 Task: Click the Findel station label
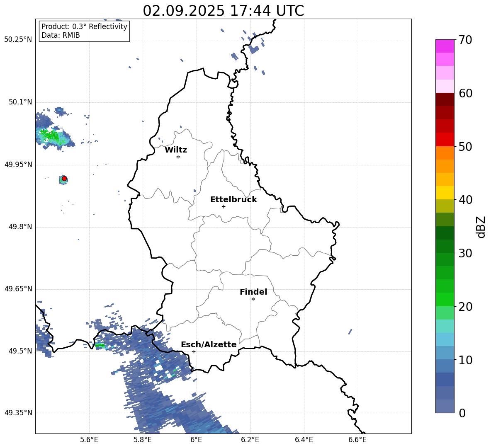pos(253,292)
